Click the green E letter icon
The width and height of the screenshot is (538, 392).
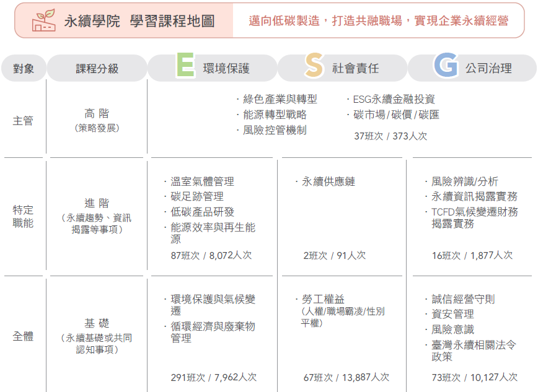pos(185,66)
